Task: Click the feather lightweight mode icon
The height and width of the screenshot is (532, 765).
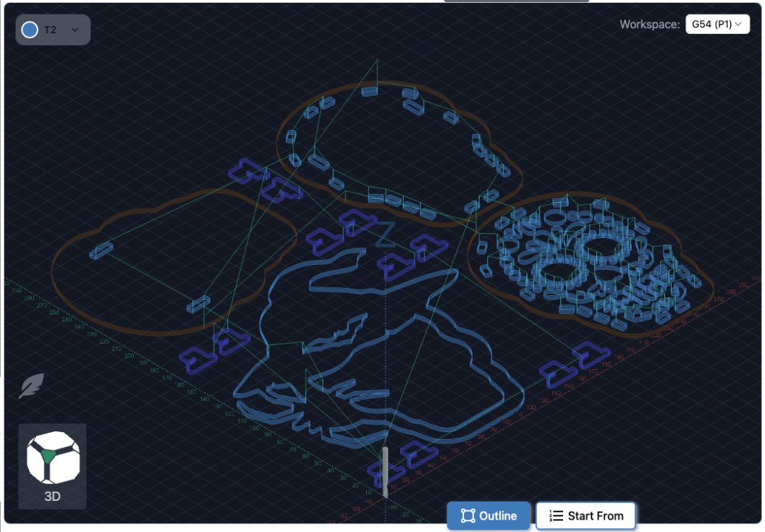Action: [x=31, y=386]
